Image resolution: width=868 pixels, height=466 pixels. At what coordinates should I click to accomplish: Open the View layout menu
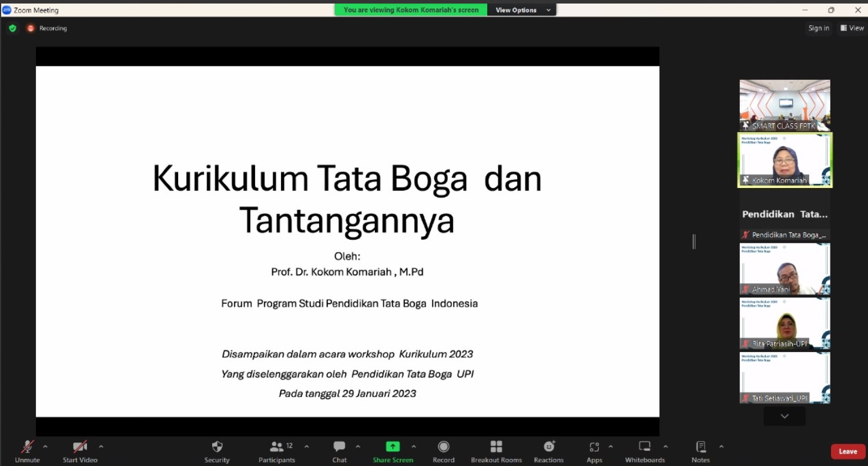pos(852,28)
